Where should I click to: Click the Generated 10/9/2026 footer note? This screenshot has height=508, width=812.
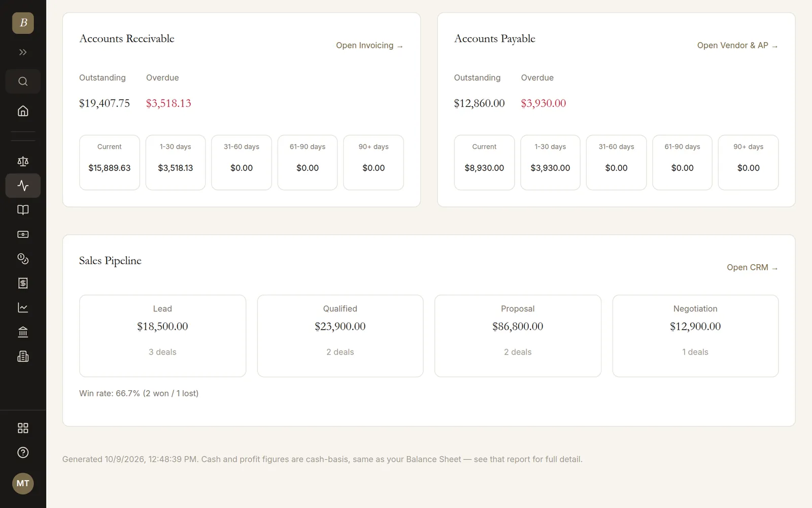coord(322,459)
